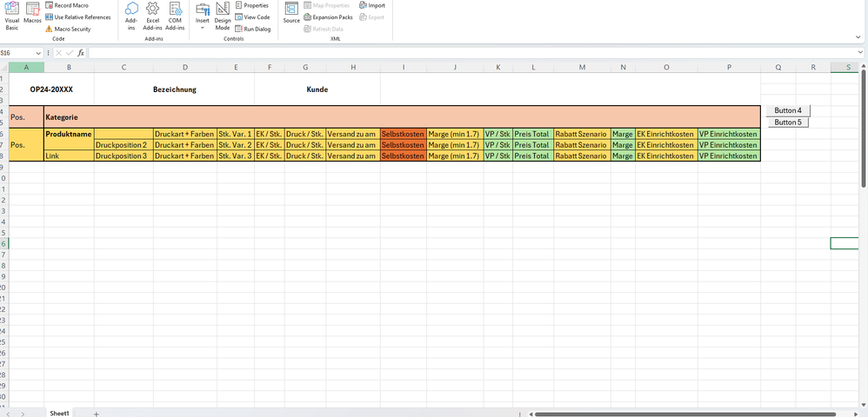Click the Insert Function fx icon
The image size is (868, 417).
pyautogui.click(x=81, y=53)
